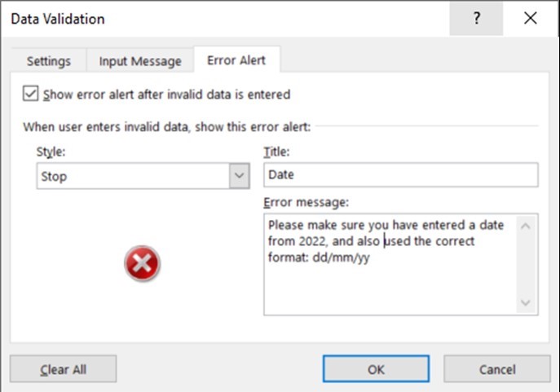Close the Data Validation dialog
Screen dimensions: 560x392
[x=531, y=19]
